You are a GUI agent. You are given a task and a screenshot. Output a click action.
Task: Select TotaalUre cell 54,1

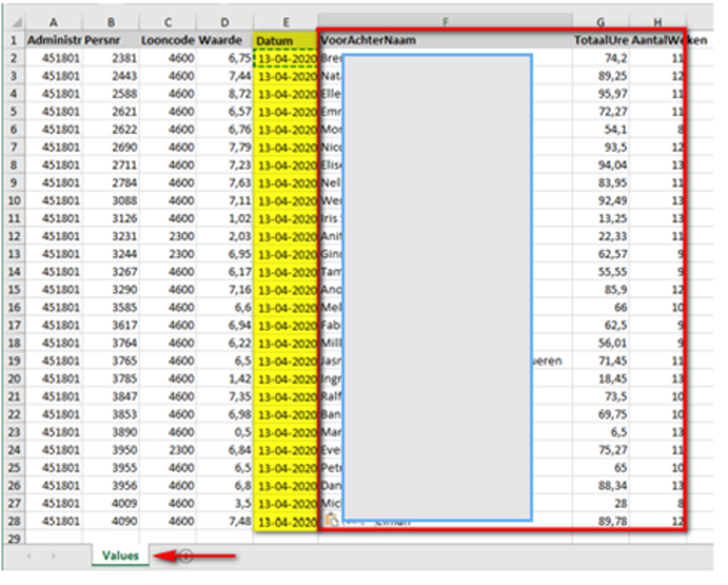pyautogui.click(x=601, y=130)
